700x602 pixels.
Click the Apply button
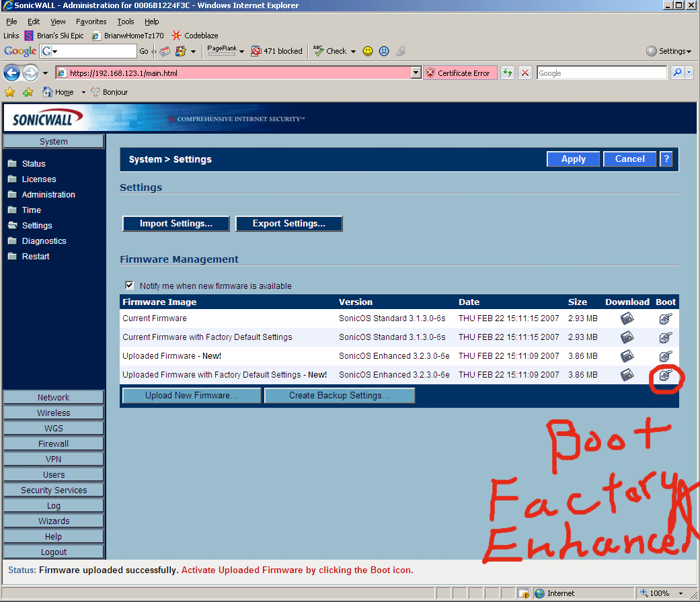[x=573, y=159]
